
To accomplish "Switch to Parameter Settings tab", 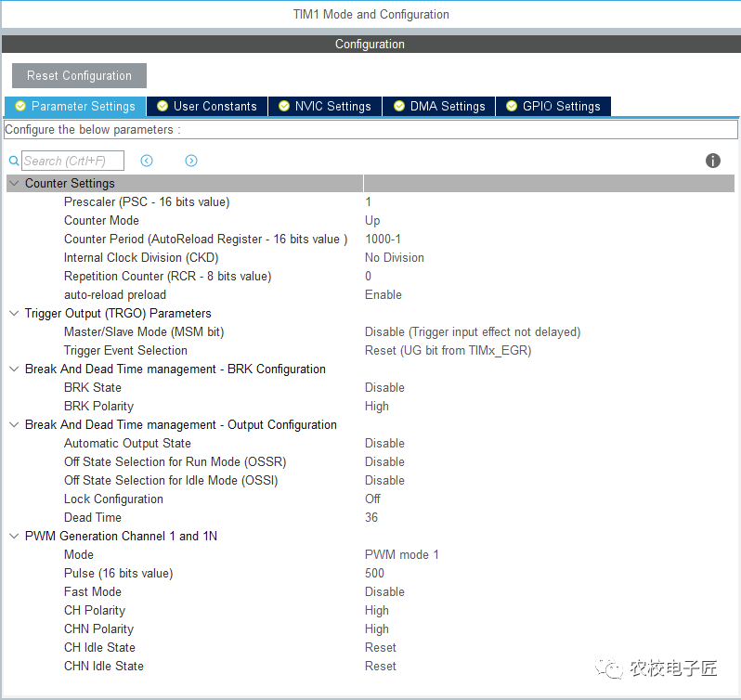I will point(75,106).
